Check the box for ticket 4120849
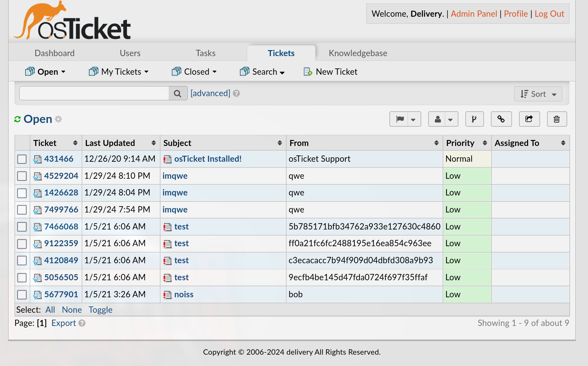This screenshot has width=588, height=366. coord(22,260)
